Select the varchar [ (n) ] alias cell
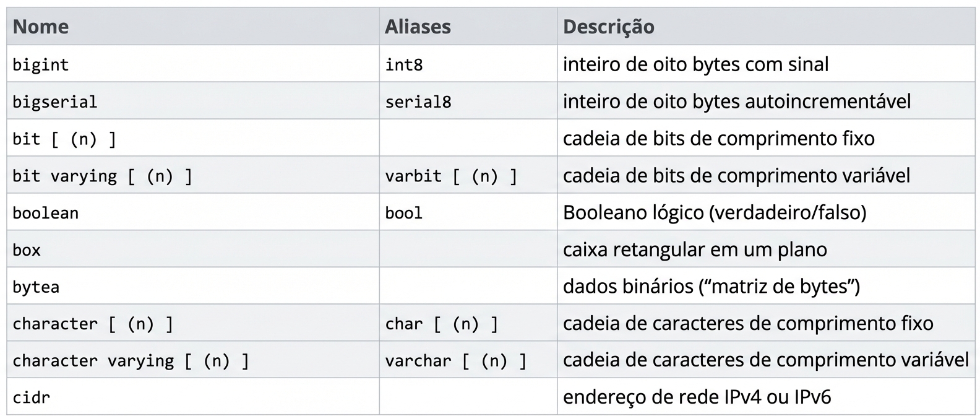Image resolution: width=980 pixels, height=416 pixels. click(456, 361)
